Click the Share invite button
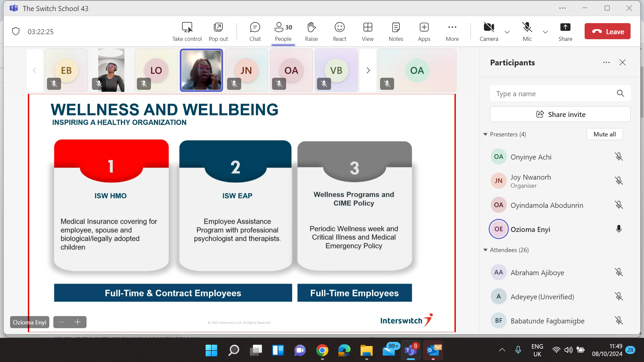The width and height of the screenshot is (644, 362). pos(560,115)
